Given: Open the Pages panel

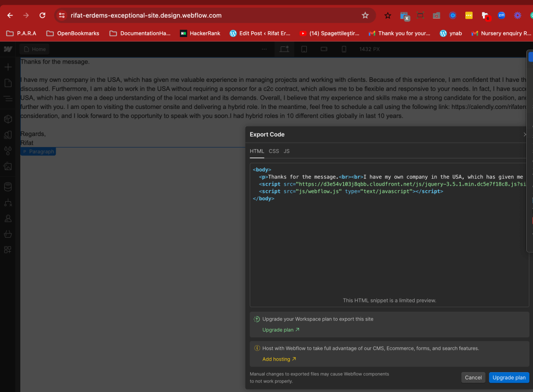Looking at the screenshot, I should 8,83.
